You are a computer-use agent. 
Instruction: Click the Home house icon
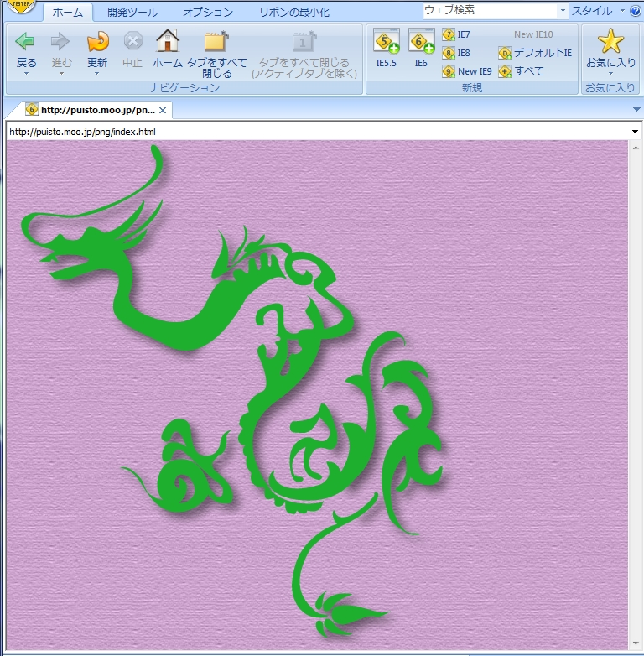click(168, 40)
